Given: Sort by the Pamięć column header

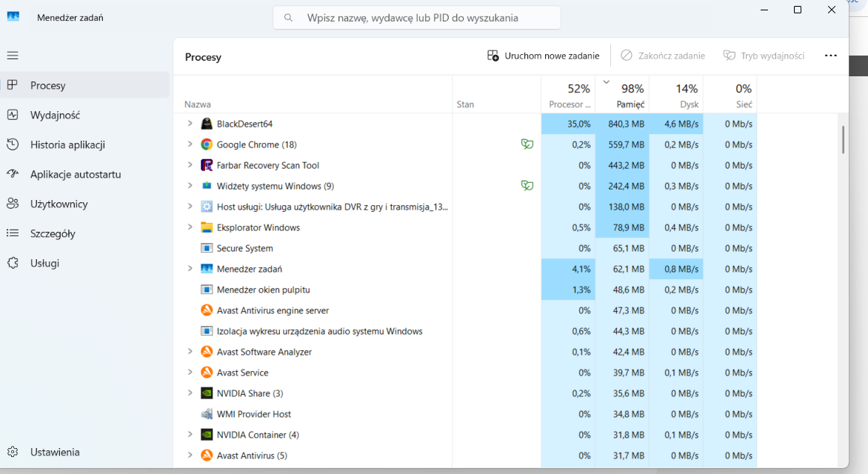Looking at the screenshot, I should click(622, 95).
